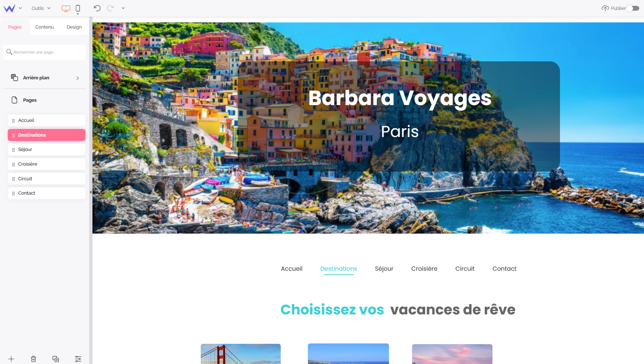Toggle the Publier switch
The width and height of the screenshot is (644, 364).
[633, 8]
